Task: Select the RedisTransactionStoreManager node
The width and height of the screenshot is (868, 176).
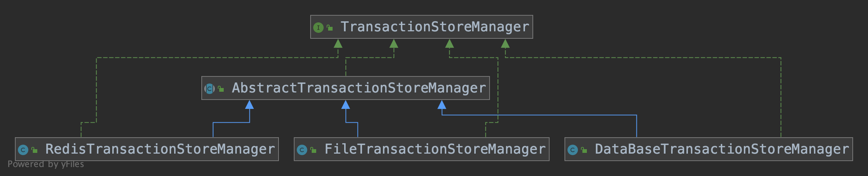Action: tap(147, 149)
